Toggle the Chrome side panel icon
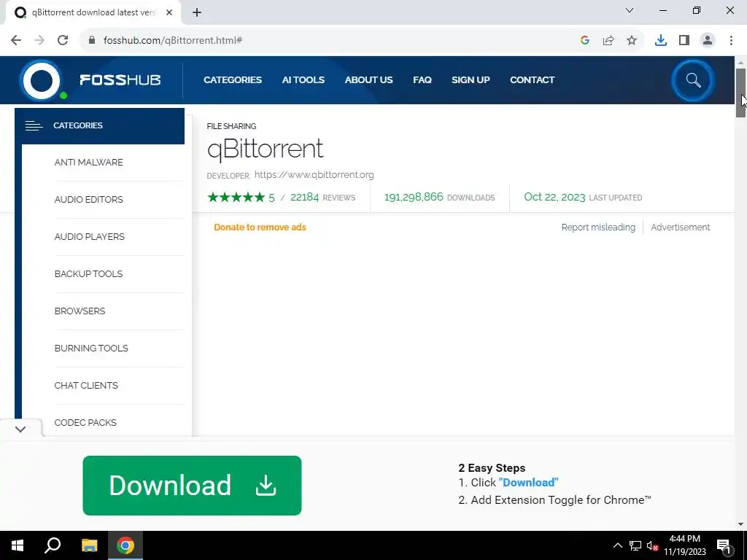747x560 pixels. [684, 41]
